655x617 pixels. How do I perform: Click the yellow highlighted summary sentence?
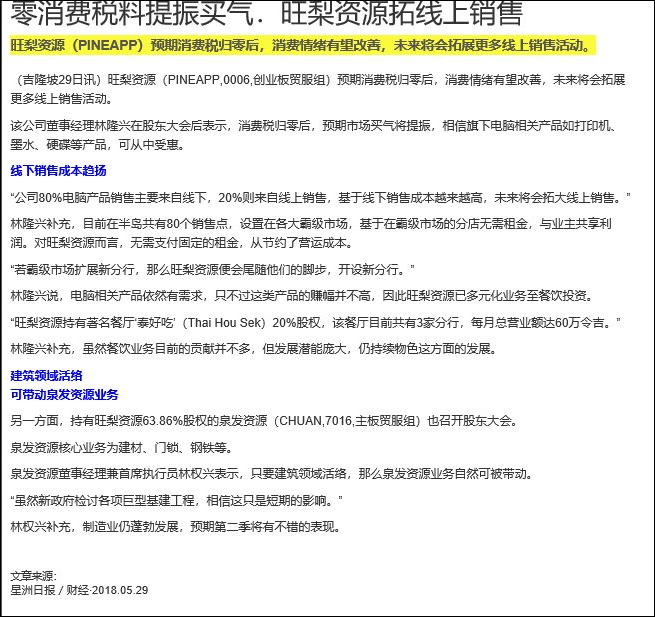point(302,45)
